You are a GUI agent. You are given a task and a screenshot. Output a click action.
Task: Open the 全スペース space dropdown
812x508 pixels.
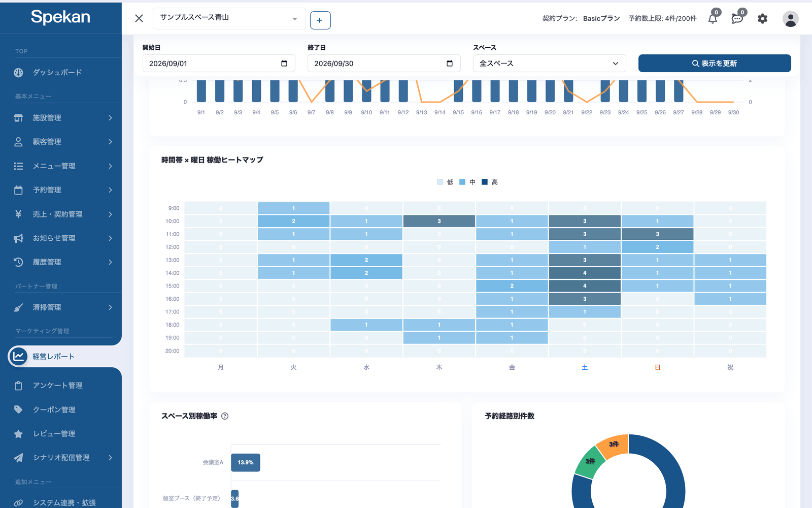point(549,63)
